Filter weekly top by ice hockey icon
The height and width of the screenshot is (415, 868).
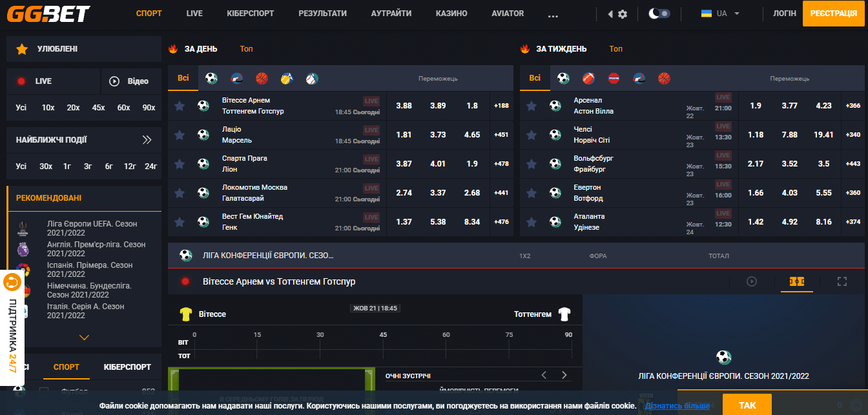tap(639, 79)
